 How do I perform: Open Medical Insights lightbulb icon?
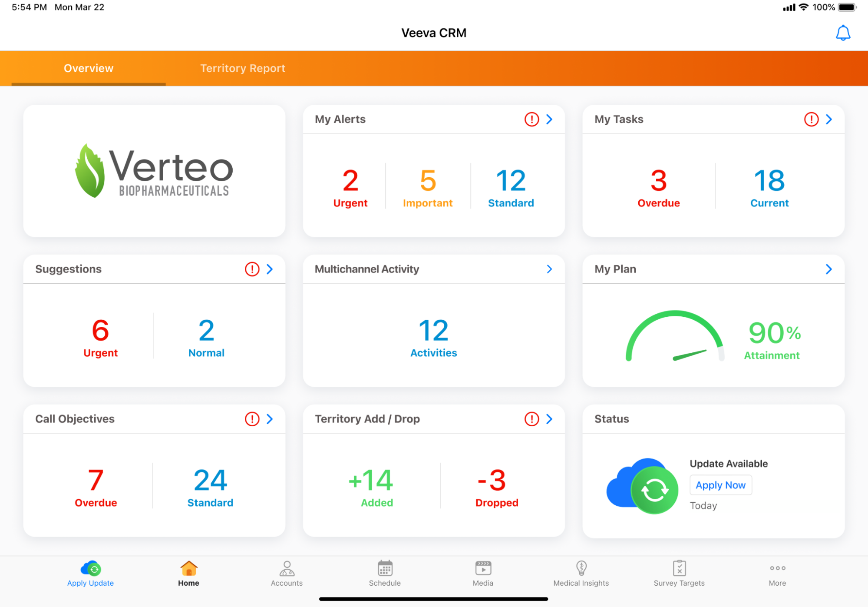point(581,568)
